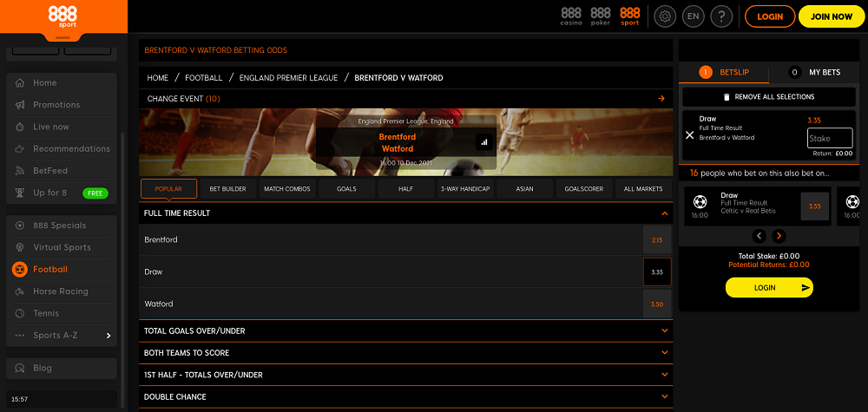Select Watford odds 3.50
The image size is (868, 412).
pos(657,304)
